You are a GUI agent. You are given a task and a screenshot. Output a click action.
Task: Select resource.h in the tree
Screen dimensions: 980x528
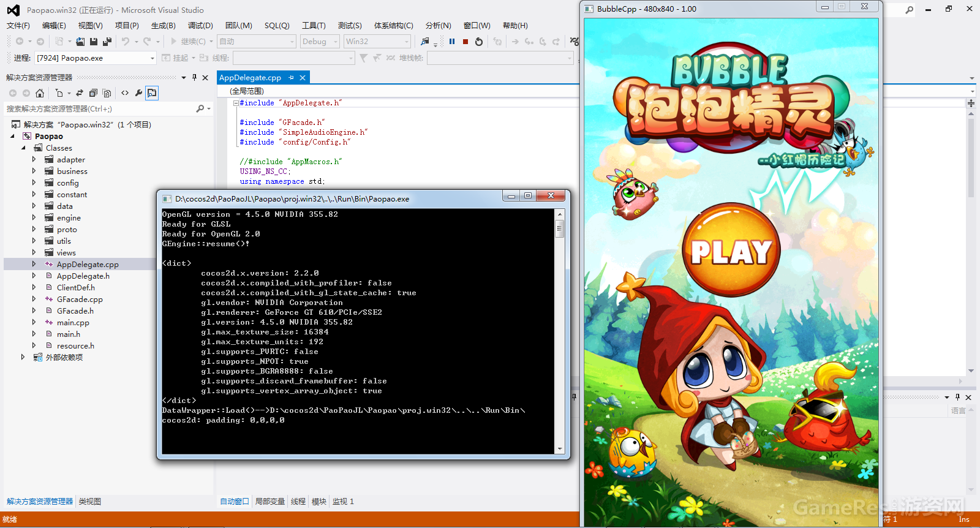coord(75,345)
